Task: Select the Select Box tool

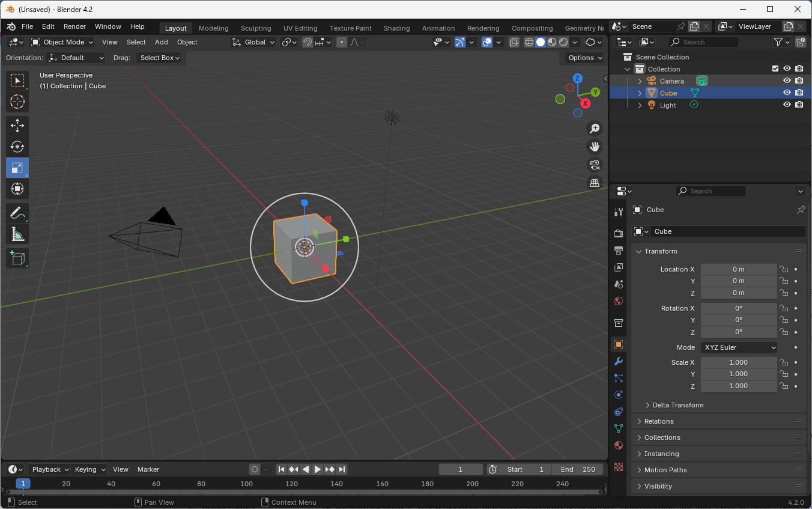Action: (17, 81)
